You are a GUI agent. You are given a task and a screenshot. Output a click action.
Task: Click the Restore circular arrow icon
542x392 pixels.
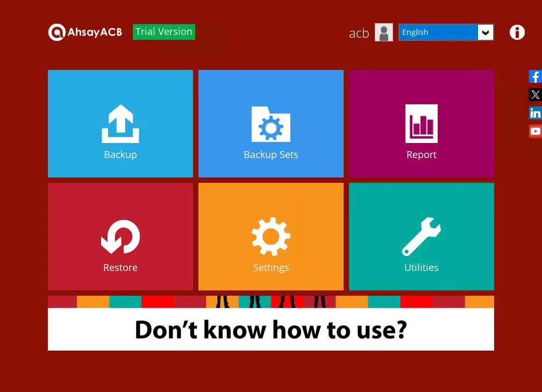click(120, 237)
